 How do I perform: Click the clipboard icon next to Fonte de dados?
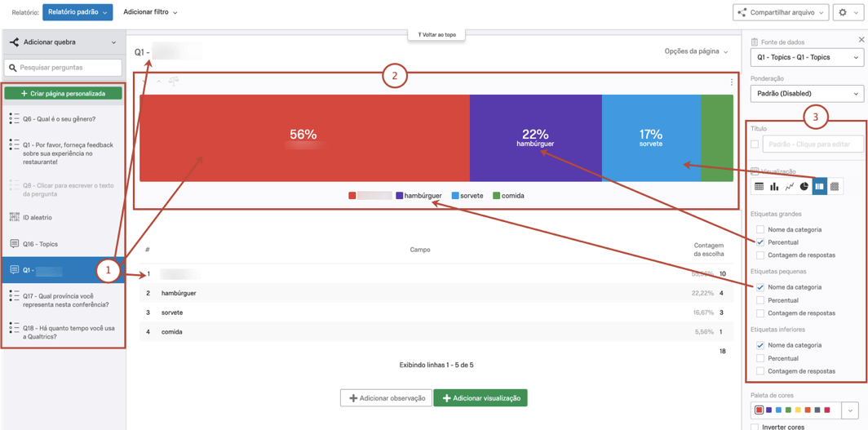coord(754,42)
